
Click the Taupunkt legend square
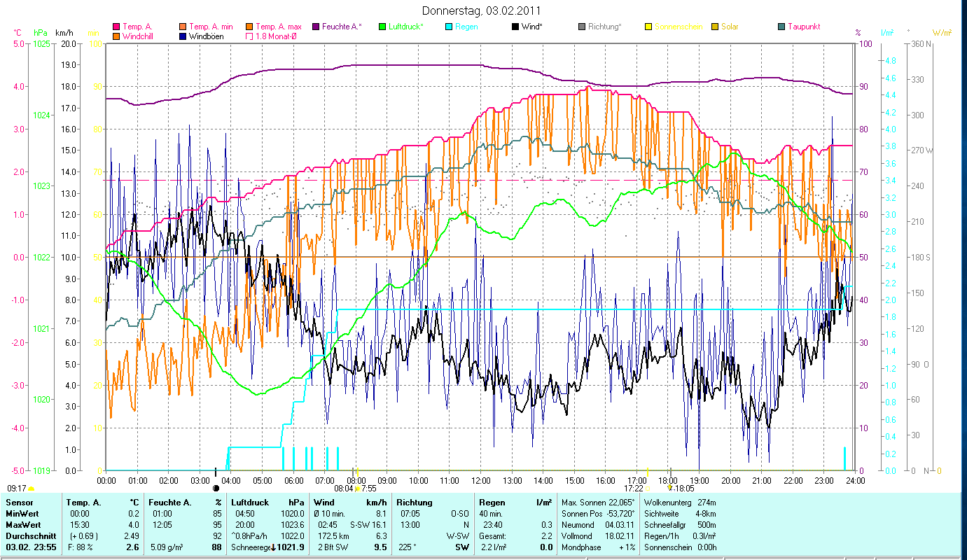[781, 27]
